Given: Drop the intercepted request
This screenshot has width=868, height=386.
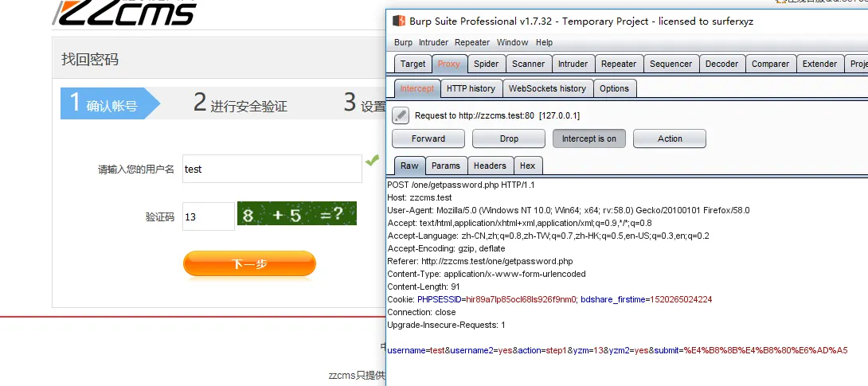Looking at the screenshot, I should tap(509, 138).
